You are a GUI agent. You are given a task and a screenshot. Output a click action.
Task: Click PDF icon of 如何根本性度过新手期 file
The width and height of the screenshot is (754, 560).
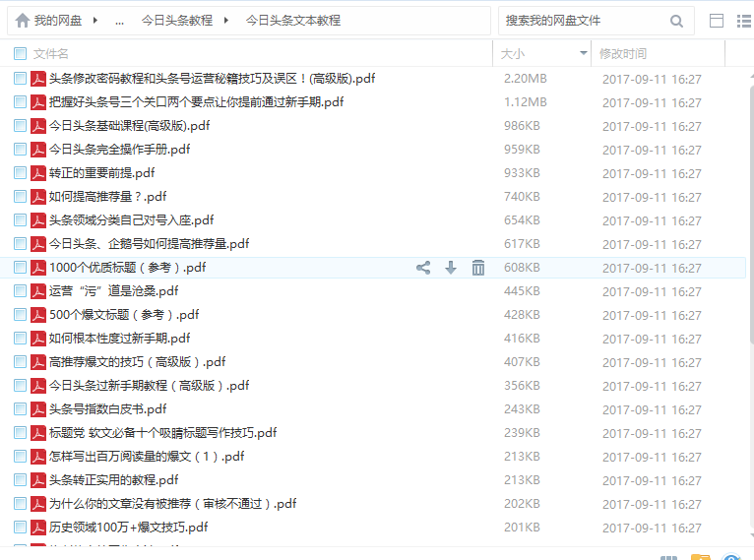[38, 339]
